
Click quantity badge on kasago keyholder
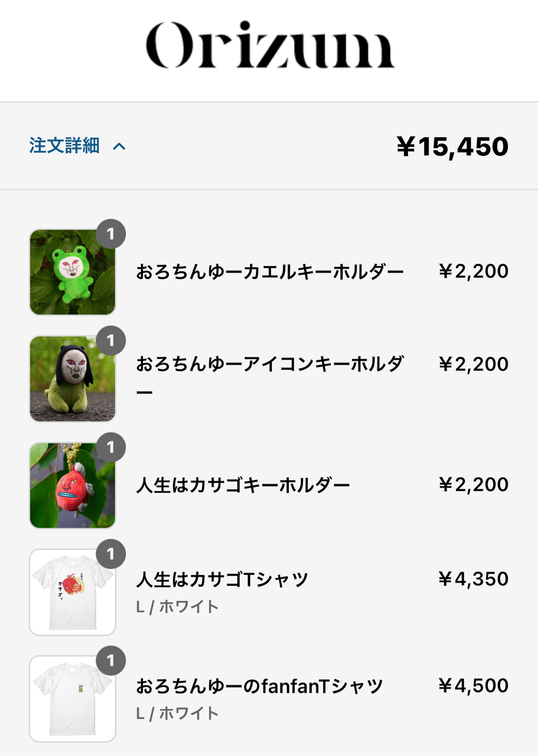coord(111,447)
